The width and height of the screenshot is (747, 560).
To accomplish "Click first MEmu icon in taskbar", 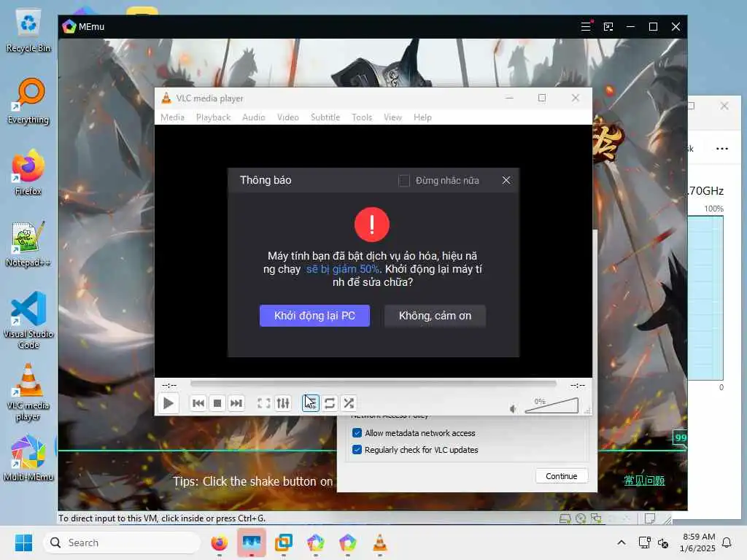I will (315, 542).
